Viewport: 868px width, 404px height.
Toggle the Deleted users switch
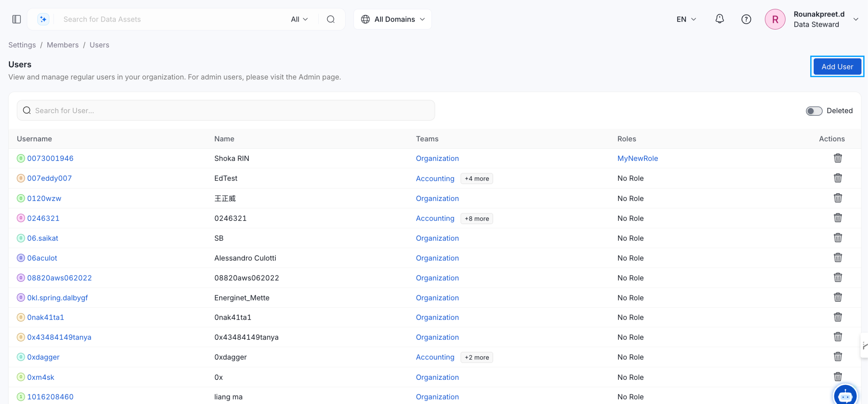tap(814, 111)
